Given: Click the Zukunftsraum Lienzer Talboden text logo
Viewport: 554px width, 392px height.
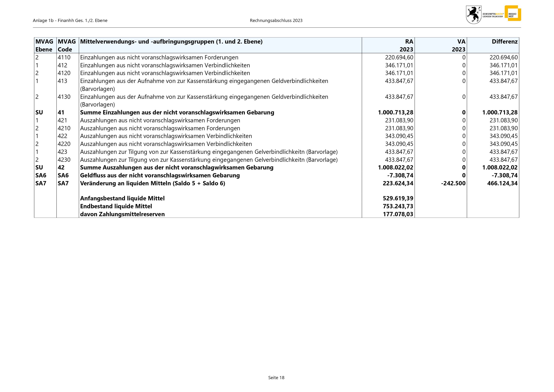Looking at the screenshot, I should pos(493,15).
